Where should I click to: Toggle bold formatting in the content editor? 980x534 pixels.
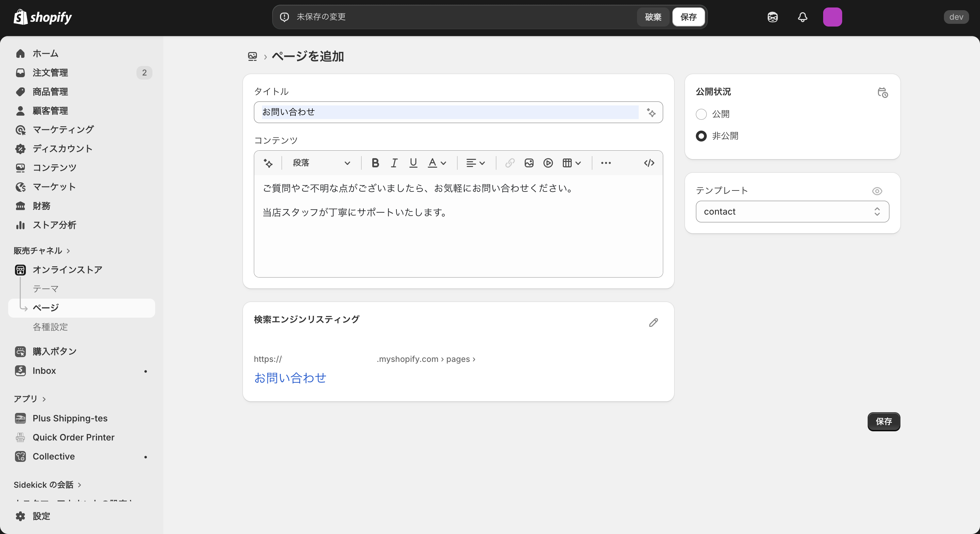(x=375, y=163)
